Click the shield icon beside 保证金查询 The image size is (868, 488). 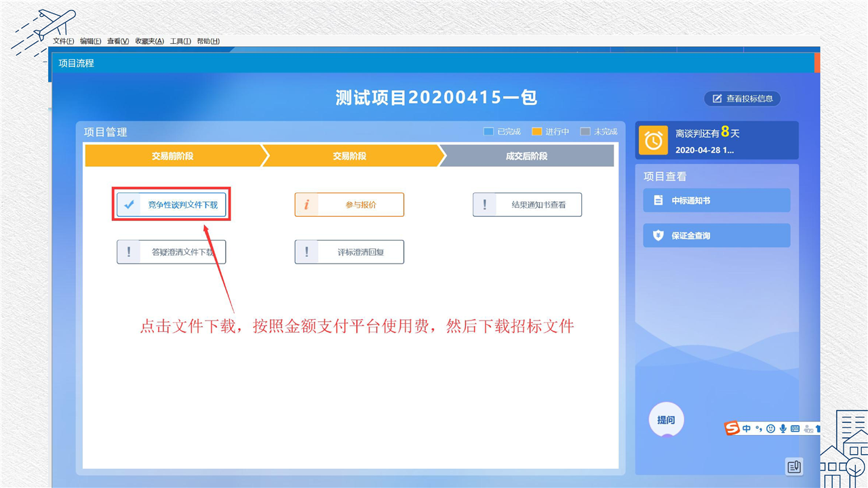click(x=658, y=236)
